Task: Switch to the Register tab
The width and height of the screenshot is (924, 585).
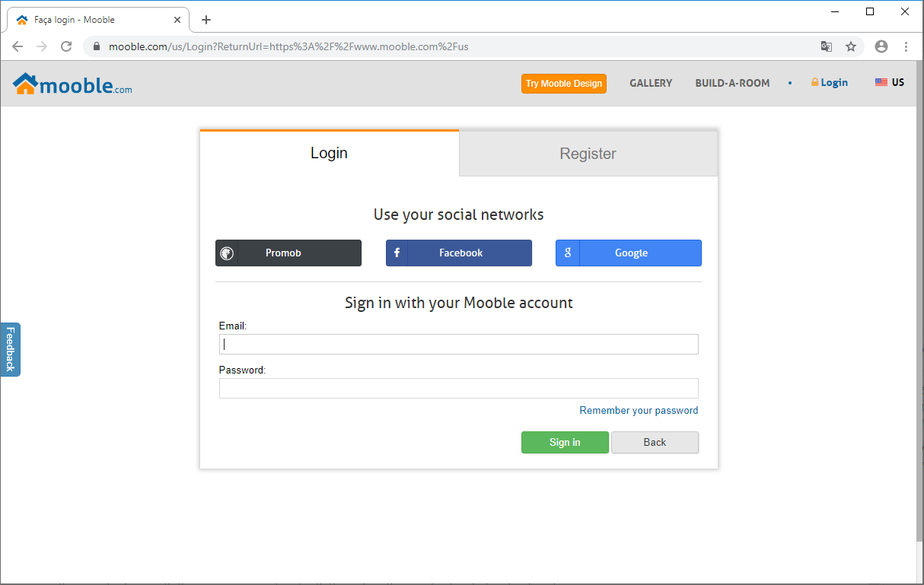Action: pyautogui.click(x=588, y=154)
